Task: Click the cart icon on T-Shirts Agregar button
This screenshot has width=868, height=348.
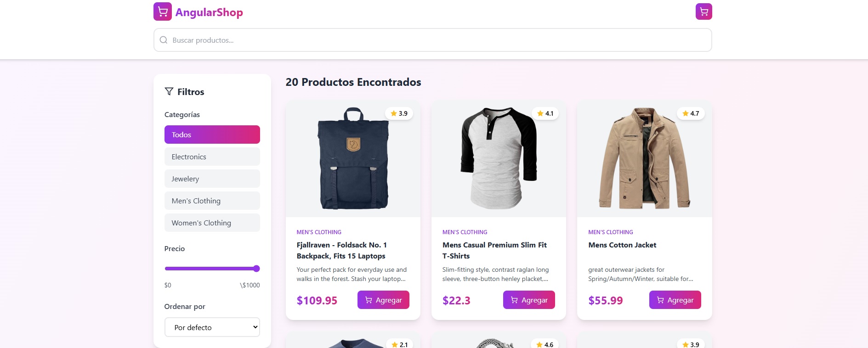Action: (x=513, y=300)
